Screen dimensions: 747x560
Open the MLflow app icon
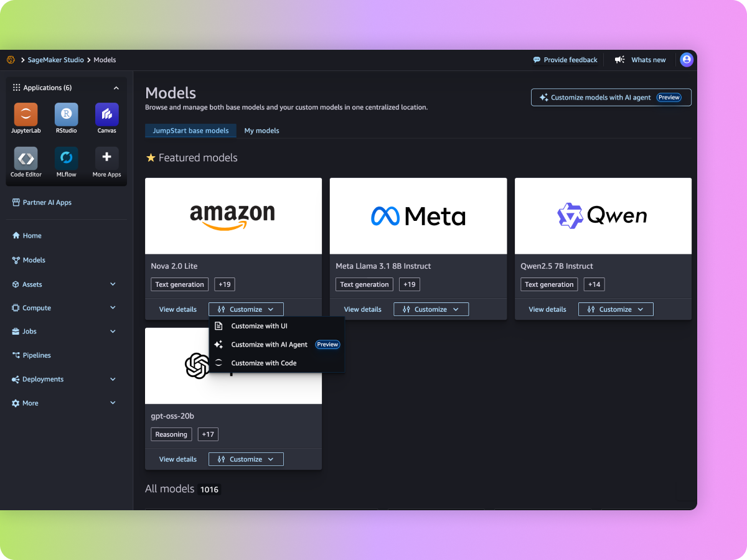[x=66, y=159]
